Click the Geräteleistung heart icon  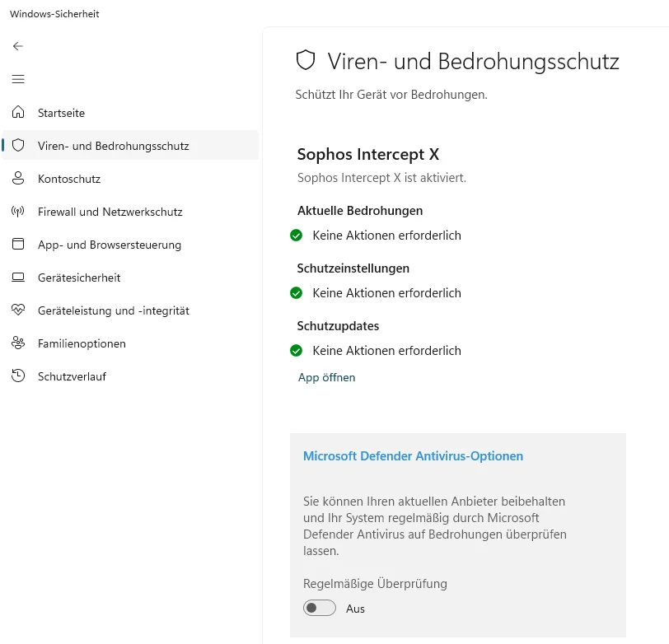coord(18,310)
